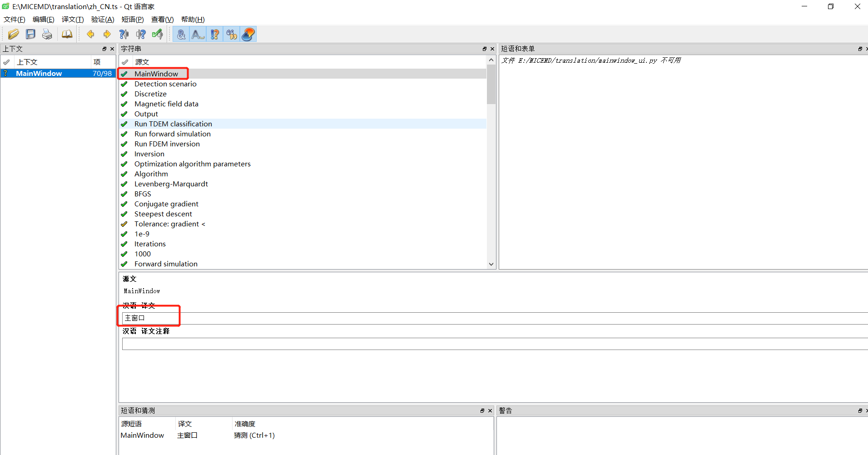The image size is (868, 455).
Task: Toggle done status of Magnetic field data
Action: [x=124, y=104]
